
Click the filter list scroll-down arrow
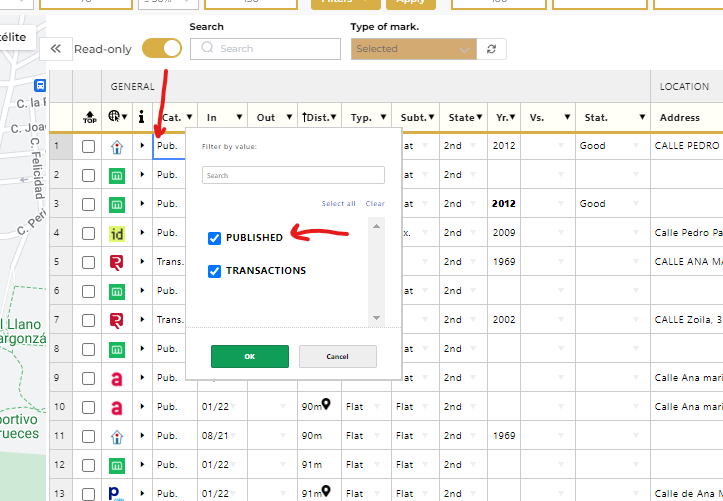(376, 318)
